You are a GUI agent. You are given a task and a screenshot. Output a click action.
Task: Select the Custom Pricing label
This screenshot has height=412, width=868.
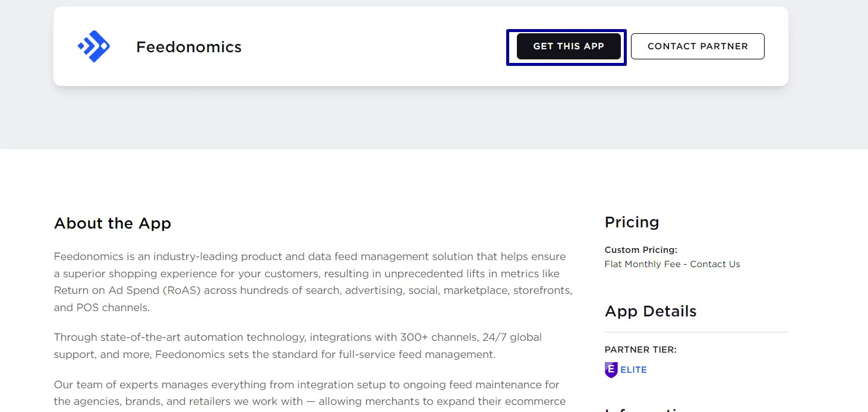coord(640,250)
